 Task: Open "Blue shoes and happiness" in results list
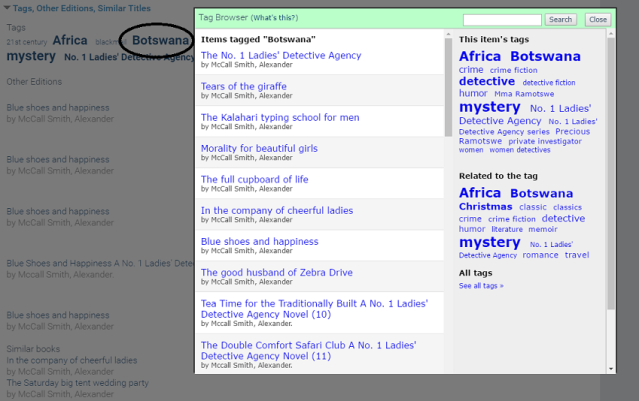click(x=259, y=241)
